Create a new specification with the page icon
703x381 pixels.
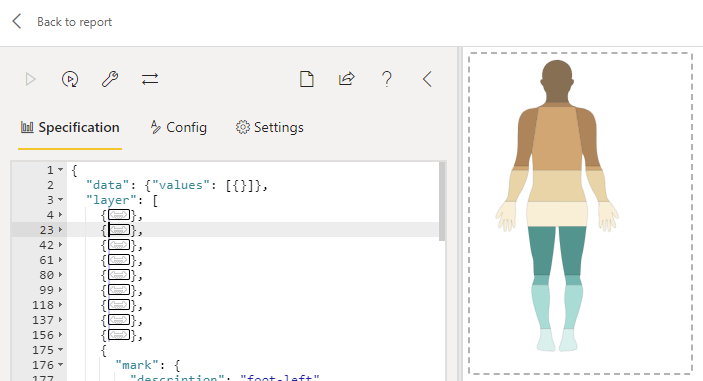coord(307,79)
